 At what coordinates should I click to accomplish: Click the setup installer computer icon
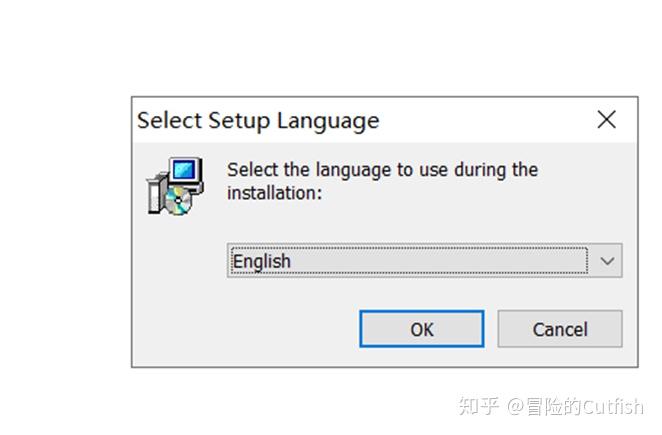pos(175,186)
